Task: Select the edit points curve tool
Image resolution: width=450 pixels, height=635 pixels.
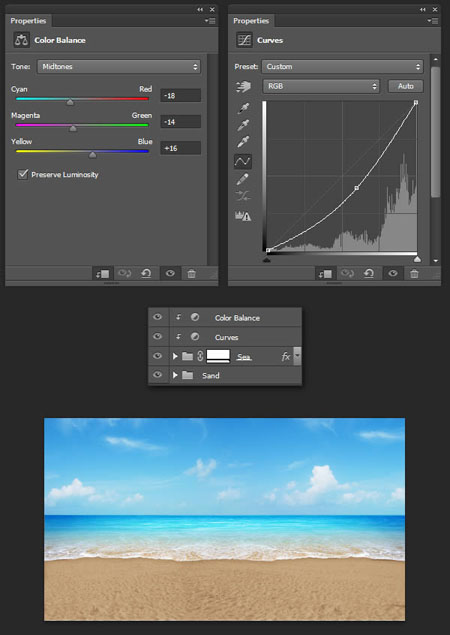Action: pos(243,161)
